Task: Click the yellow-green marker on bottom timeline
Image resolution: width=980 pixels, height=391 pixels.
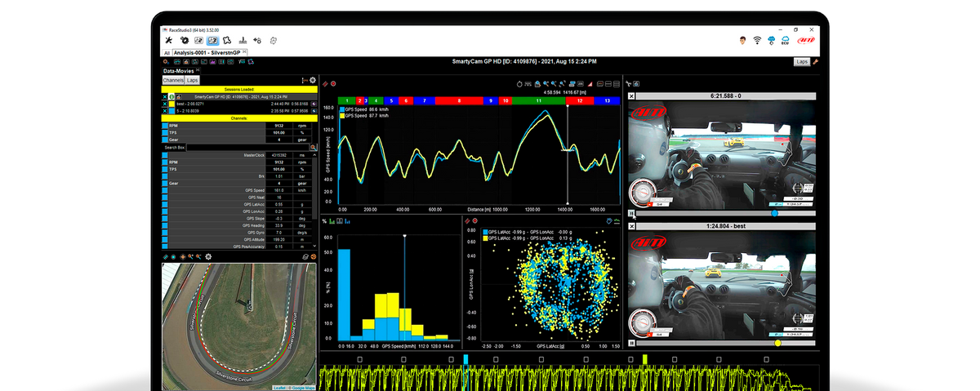Action: tap(644, 359)
